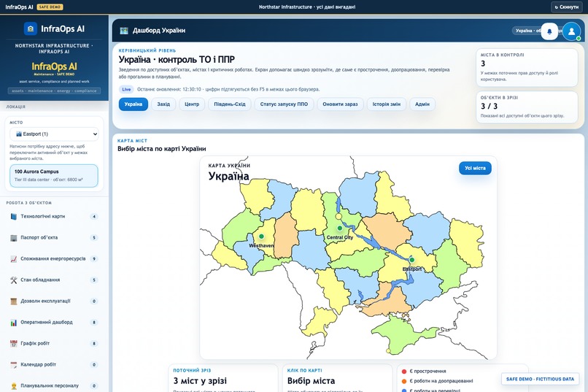Click the Усі міста button on map

point(475,168)
